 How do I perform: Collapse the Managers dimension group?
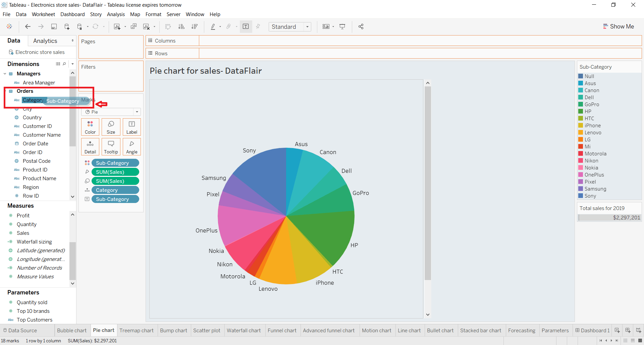(5, 73)
